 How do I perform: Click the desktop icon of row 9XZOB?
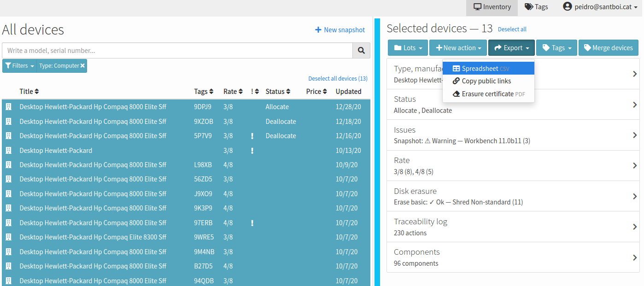point(8,122)
